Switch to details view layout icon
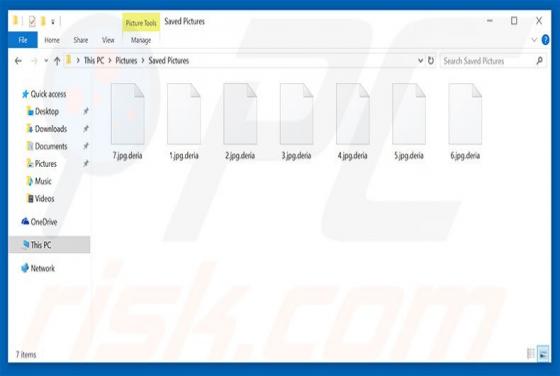560x376 pixels. [531, 354]
